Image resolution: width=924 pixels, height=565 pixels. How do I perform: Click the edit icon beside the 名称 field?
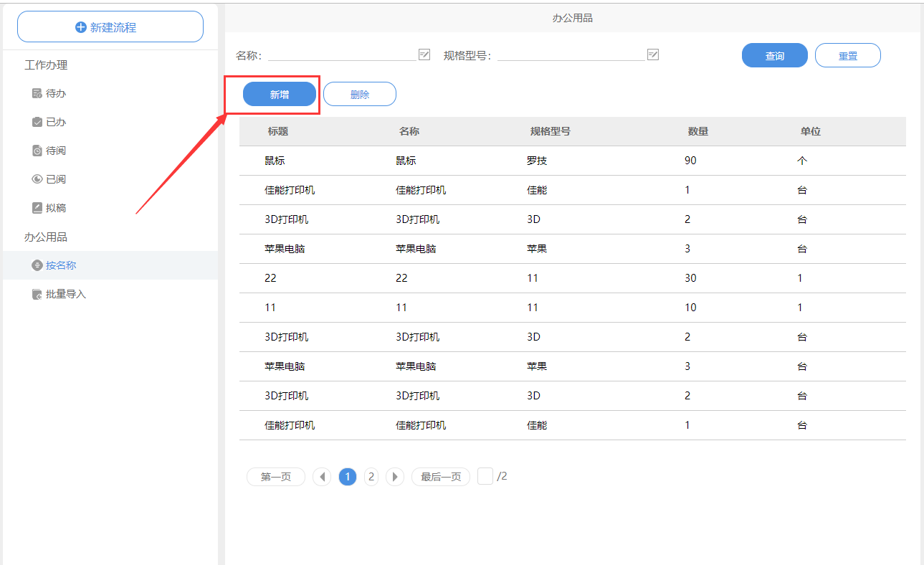click(424, 54)
